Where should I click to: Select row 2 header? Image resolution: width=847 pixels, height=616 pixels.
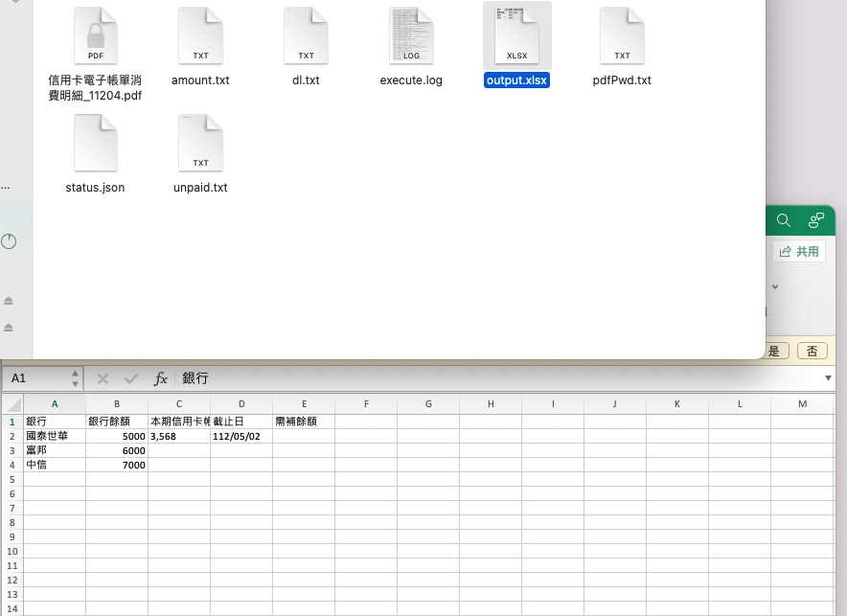[x=12, y=436]
